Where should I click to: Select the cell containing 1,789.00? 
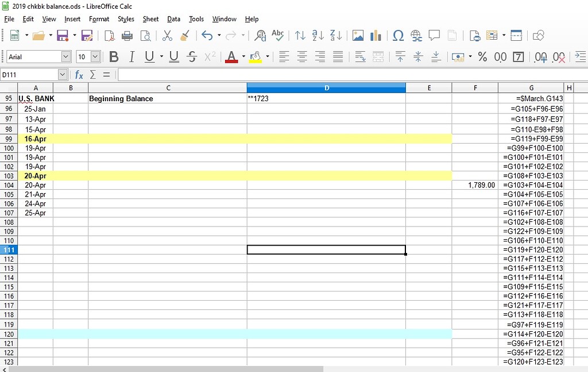[475, 185]
